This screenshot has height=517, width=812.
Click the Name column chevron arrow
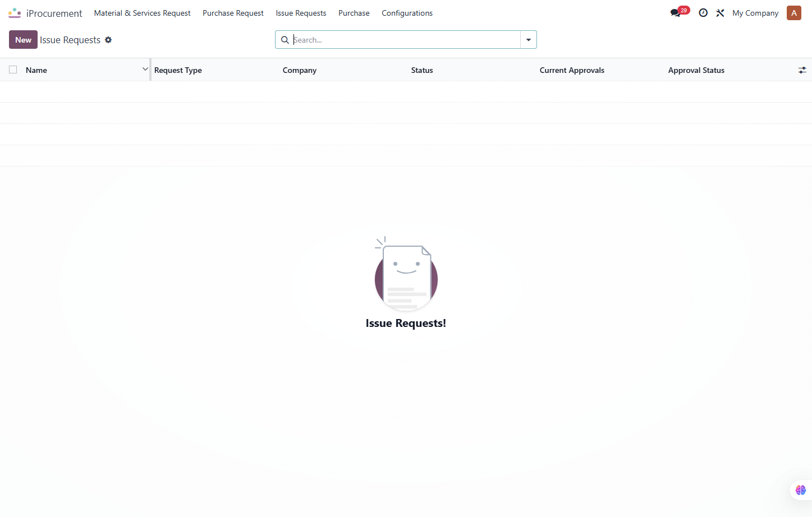pos(145,69)
